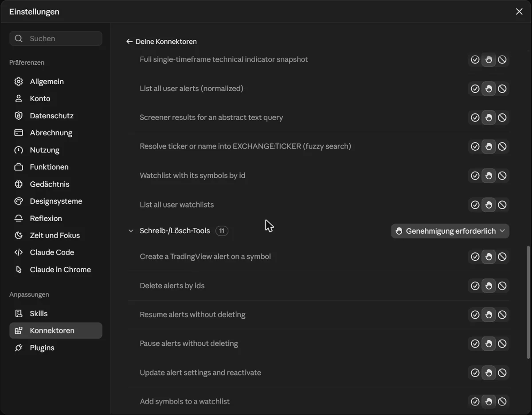The image size is (532, 415).
Task: Always allow Add symbols to a watchlist
Action: point(475,402)
